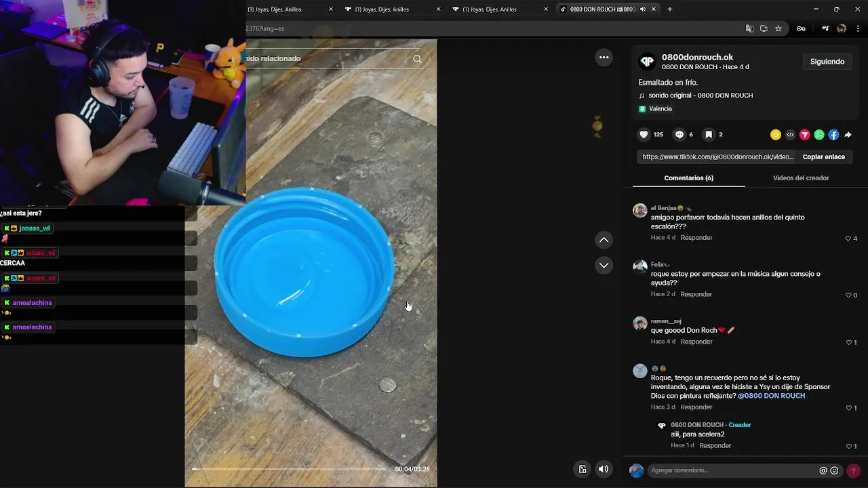Reply to the creator's 'siii, para acelera2'
Image resolution: width=868 pixels, height=488 pixels.
click(715, 446)
